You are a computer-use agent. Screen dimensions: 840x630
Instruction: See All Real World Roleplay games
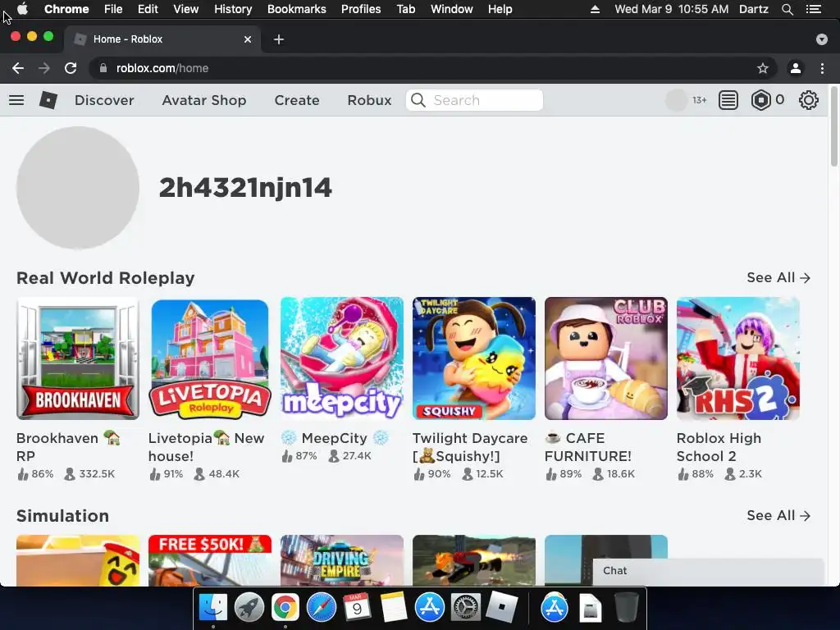[778, 277]
